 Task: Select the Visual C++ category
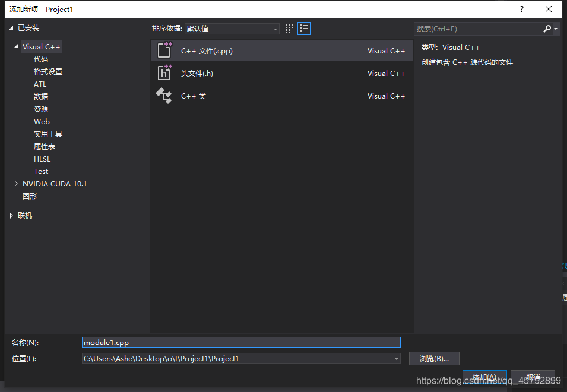tap(41, 47)
